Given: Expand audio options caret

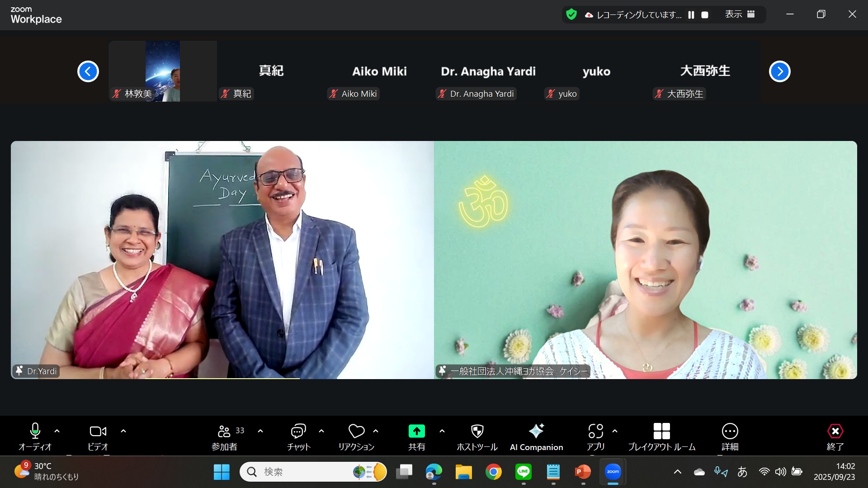Looking at the screenshot, I should tap(57, 431).
